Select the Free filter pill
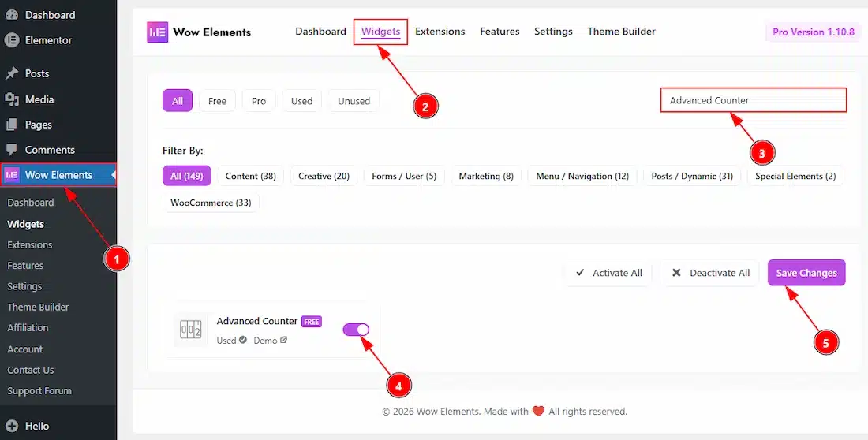 tap(217, 101)
